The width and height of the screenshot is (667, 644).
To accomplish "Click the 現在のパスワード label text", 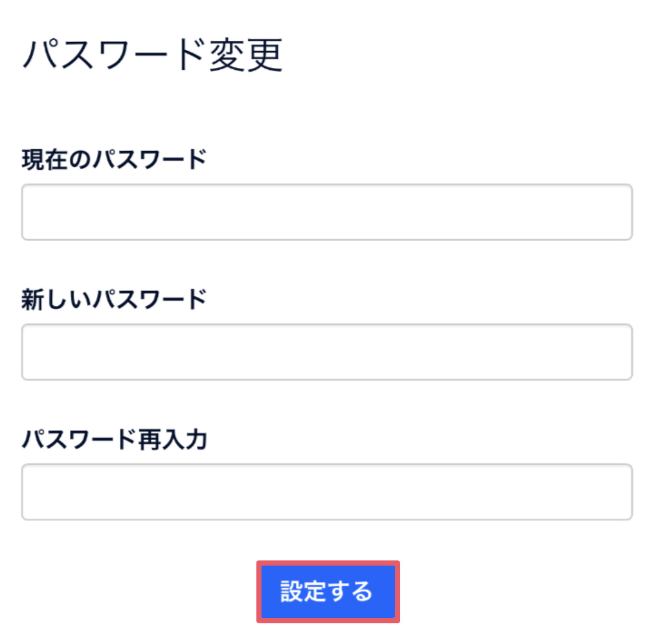I will click(x=114, y=159).
